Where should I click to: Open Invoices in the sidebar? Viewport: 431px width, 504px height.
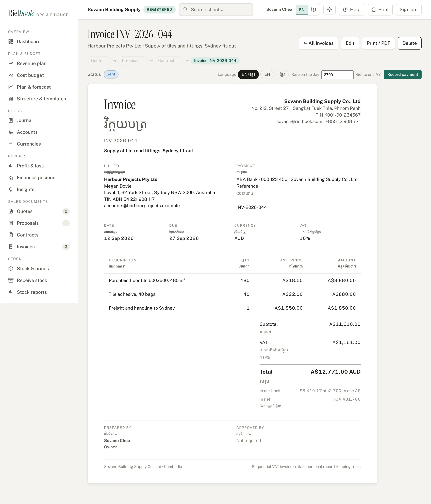point(39,247)
